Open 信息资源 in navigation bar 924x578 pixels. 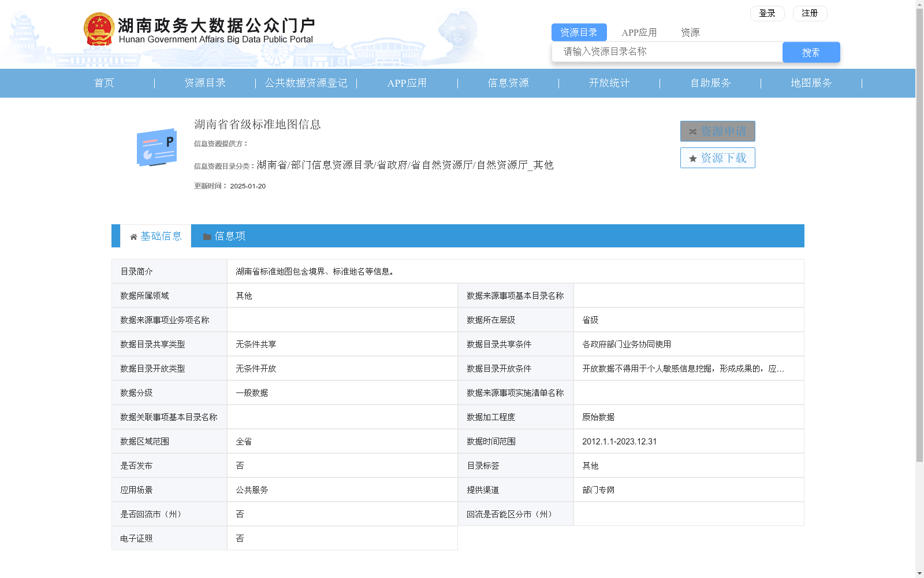coord(508,83)
